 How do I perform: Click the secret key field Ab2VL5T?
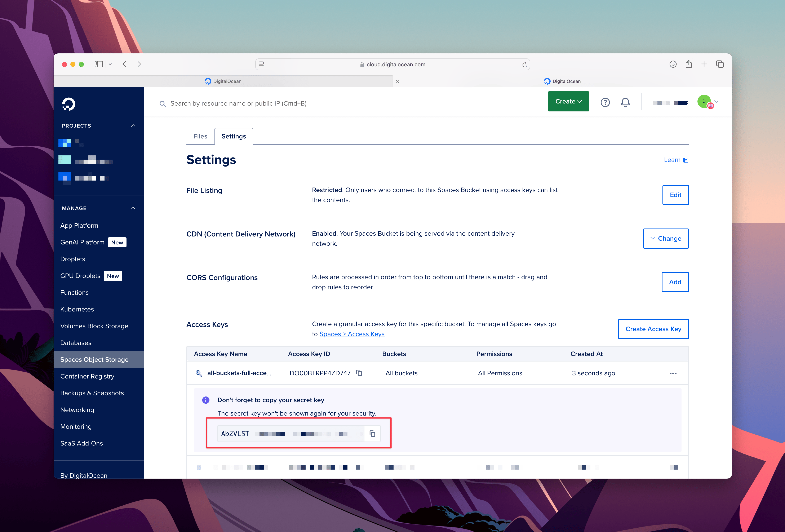point(291,434)
